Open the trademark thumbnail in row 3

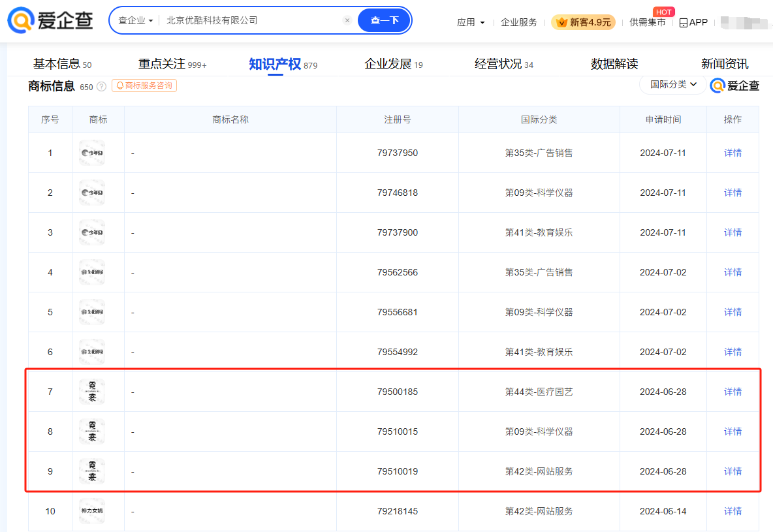(92, 233)
